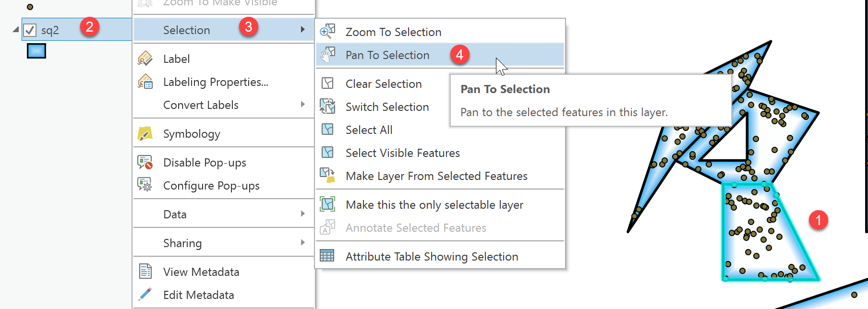Click the Select All icon
The width and height of the screenshot is (868, 309).
point(328,129)
